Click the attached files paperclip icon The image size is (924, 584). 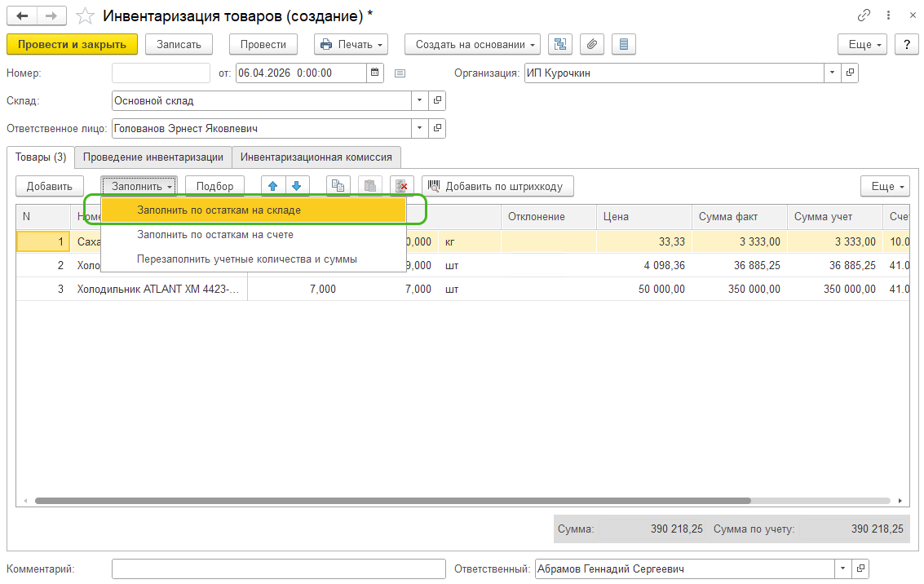tap(592, 44)
